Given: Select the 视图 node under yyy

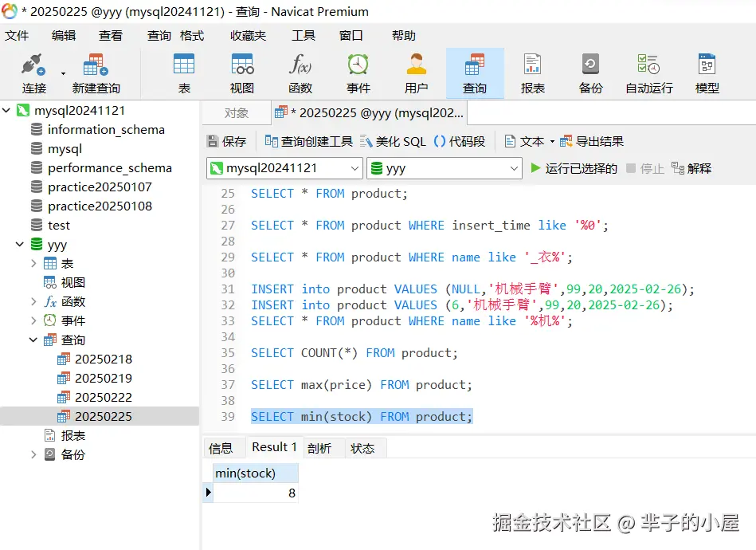Looking at the screenshot, I should (x=64, y=282).
